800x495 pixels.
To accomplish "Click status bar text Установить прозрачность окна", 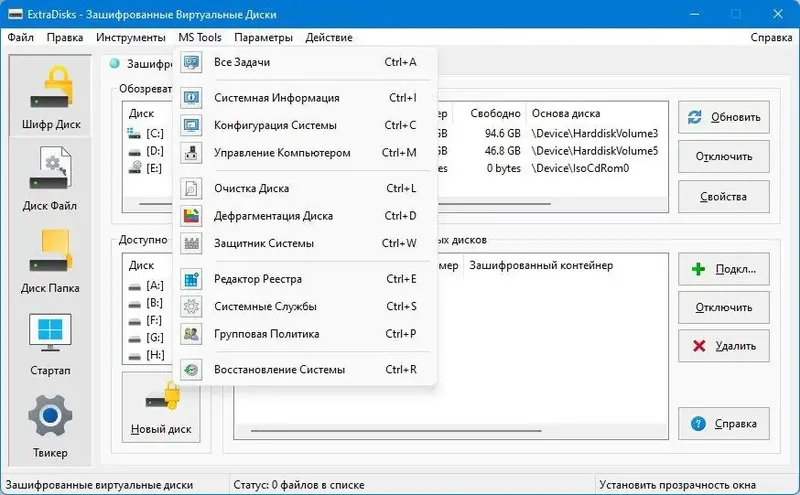I will coord(678,485).
